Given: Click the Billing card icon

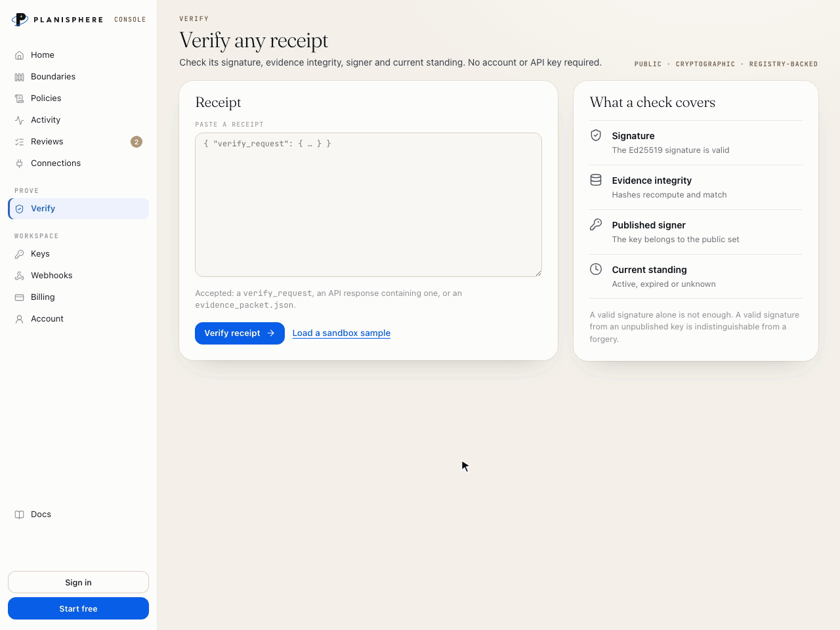Looking at the screenshot, I should point(20,297).
